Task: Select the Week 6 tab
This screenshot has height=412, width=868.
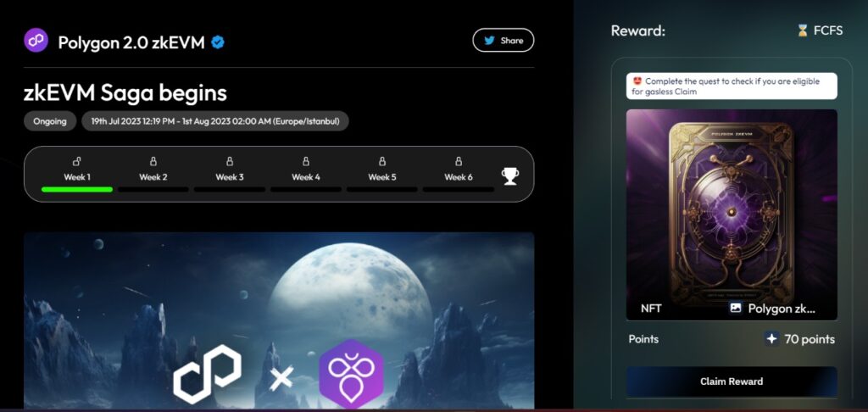Action: coord(459,173)
